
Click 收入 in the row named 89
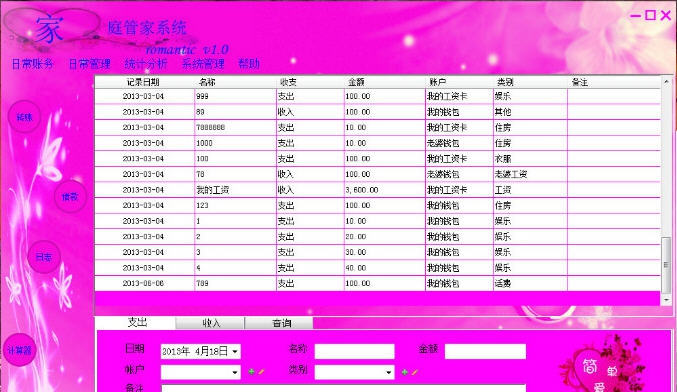[x=310, y=112]
